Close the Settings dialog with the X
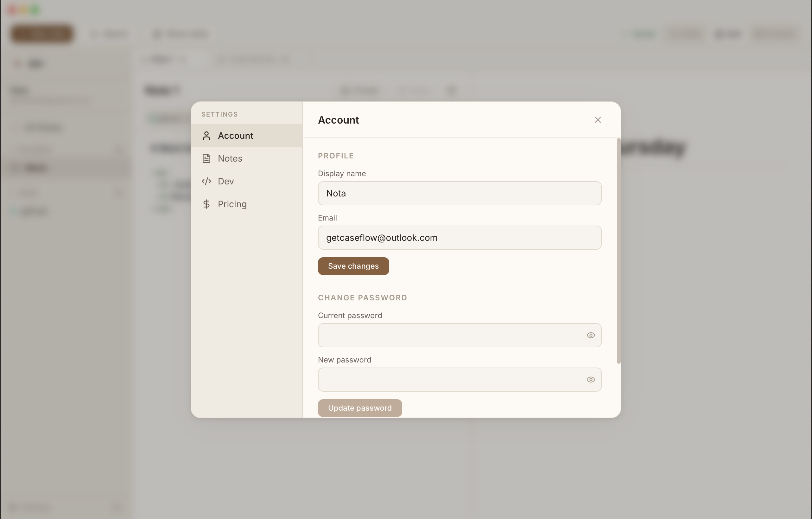This screenshot has height=519, width=812. [x=598, y=120]
